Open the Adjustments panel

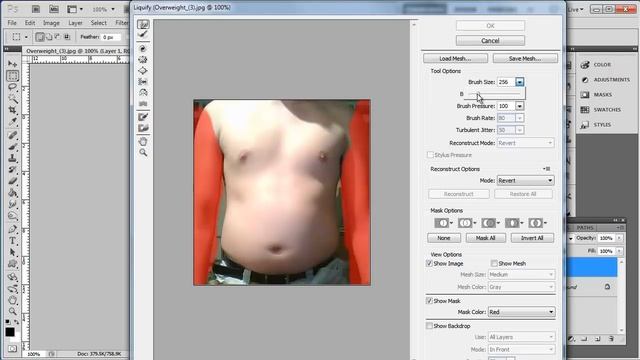coord(606,80)
